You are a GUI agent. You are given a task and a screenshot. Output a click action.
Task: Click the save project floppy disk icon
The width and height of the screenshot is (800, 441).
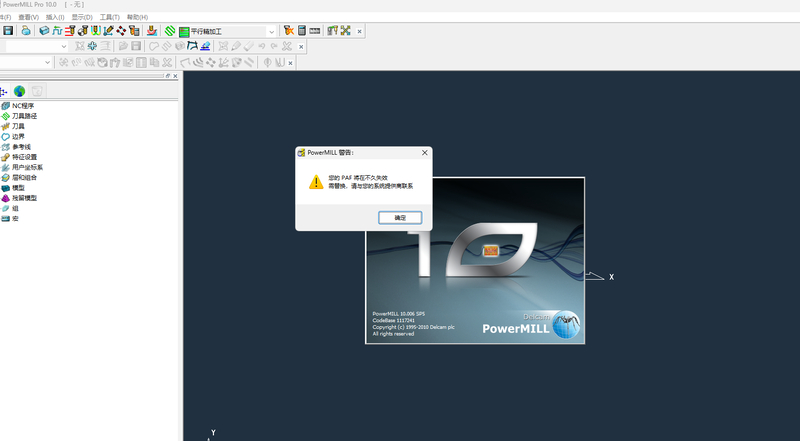pyautogui.click(x=8, y=31)
